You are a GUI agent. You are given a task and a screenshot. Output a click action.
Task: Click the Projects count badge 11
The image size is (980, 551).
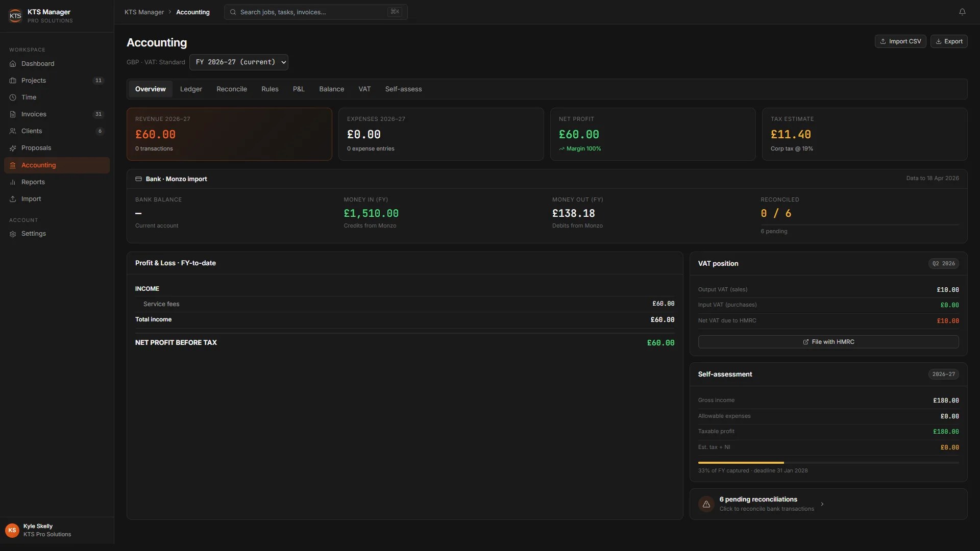(x=99, y=81)
